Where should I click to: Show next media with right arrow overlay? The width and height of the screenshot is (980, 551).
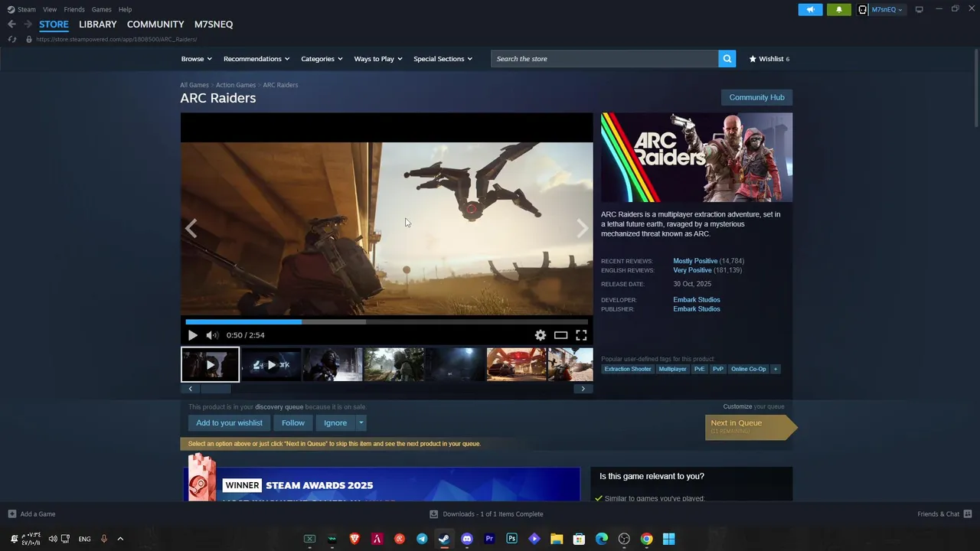click(x=582, y=228)
